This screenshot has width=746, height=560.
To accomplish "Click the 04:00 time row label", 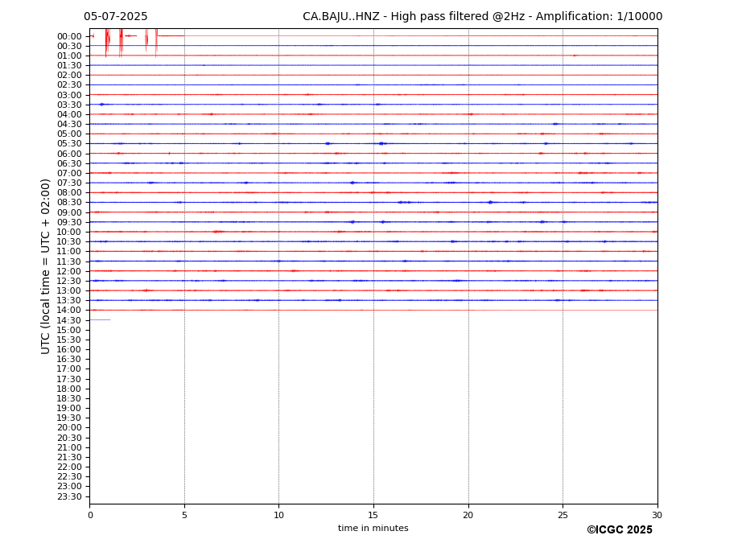I will [x=69, y=115].
